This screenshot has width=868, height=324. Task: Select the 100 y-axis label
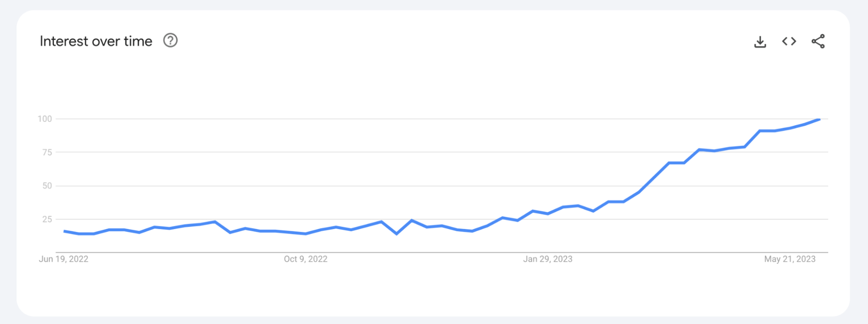(x=44, y=119)
